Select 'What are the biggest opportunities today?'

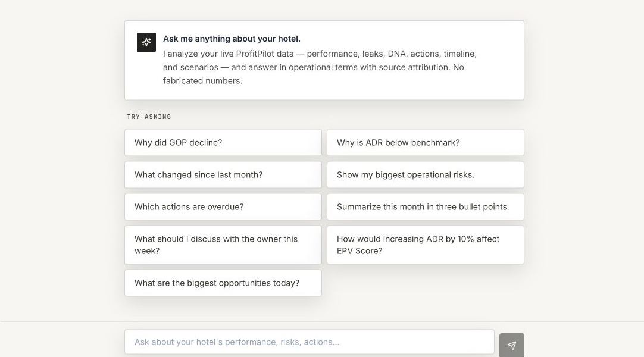[x=223, y=283]
